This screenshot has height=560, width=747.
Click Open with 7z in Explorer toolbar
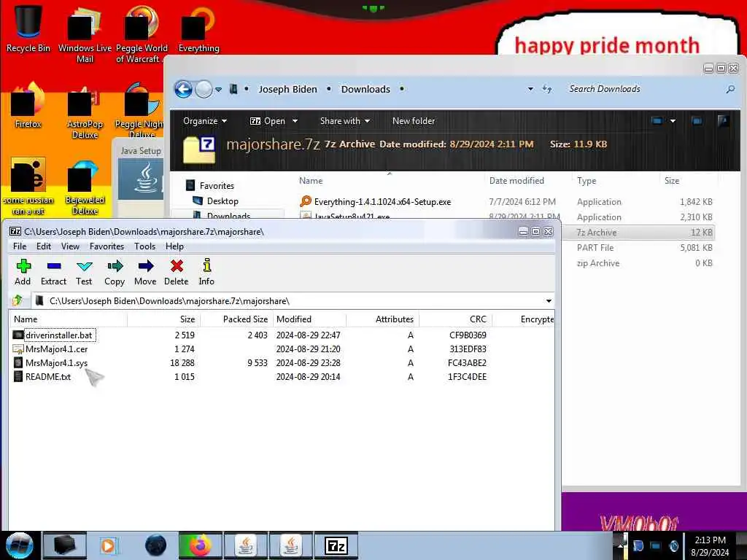267,121
